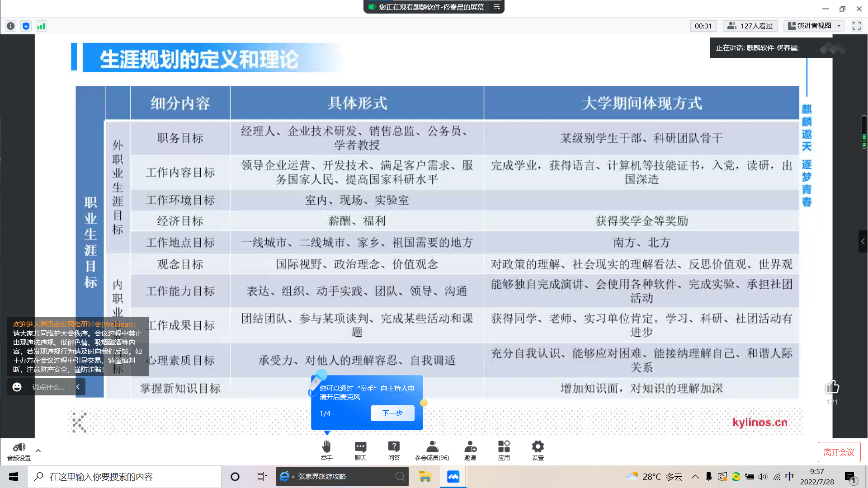
Task: Expand the right side panel chevron
Action: coord(863,241)
